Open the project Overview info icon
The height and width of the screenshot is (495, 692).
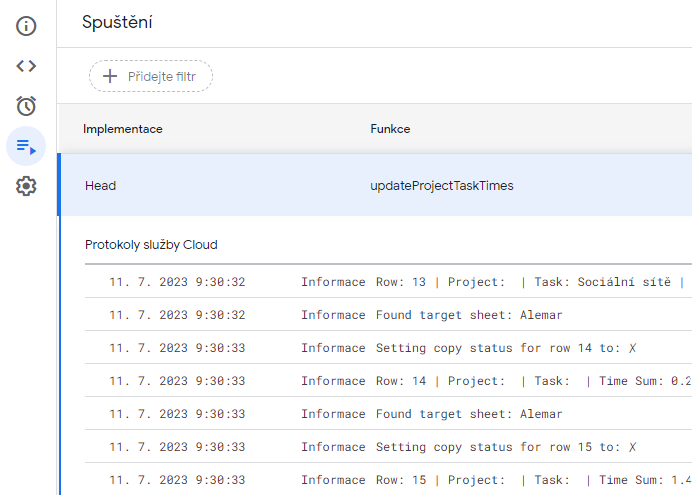point(26,26)
